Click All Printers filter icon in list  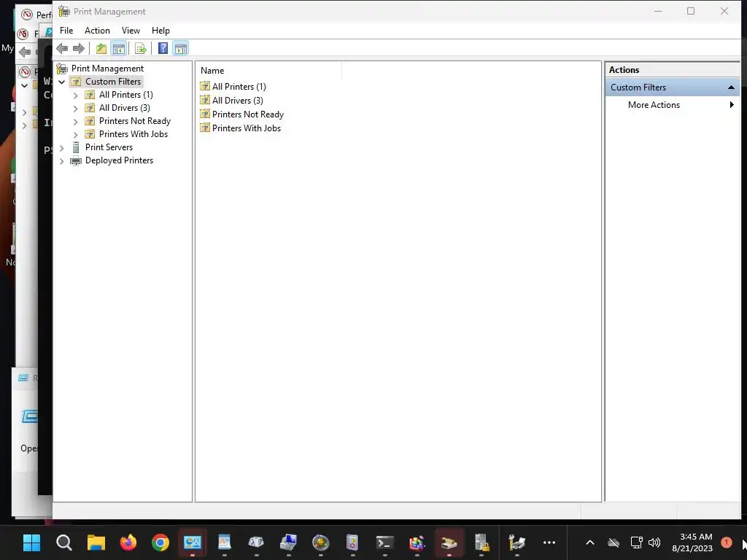205,86
